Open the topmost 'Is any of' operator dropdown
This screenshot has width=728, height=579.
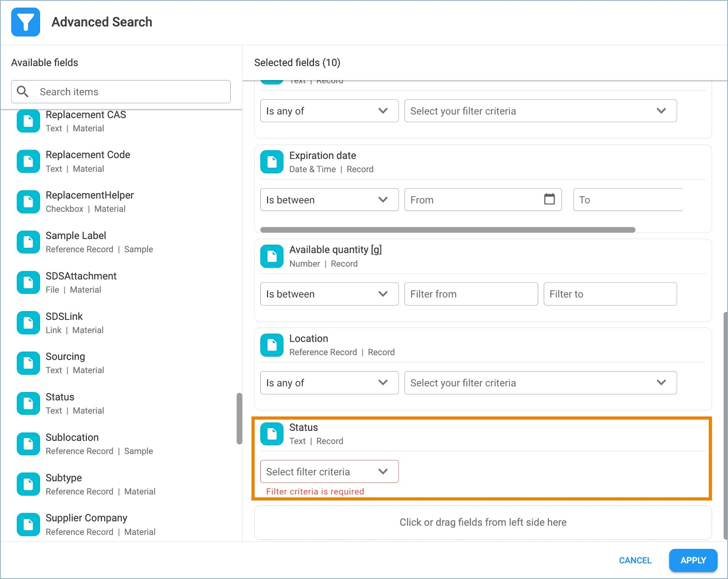click(329, 111)
